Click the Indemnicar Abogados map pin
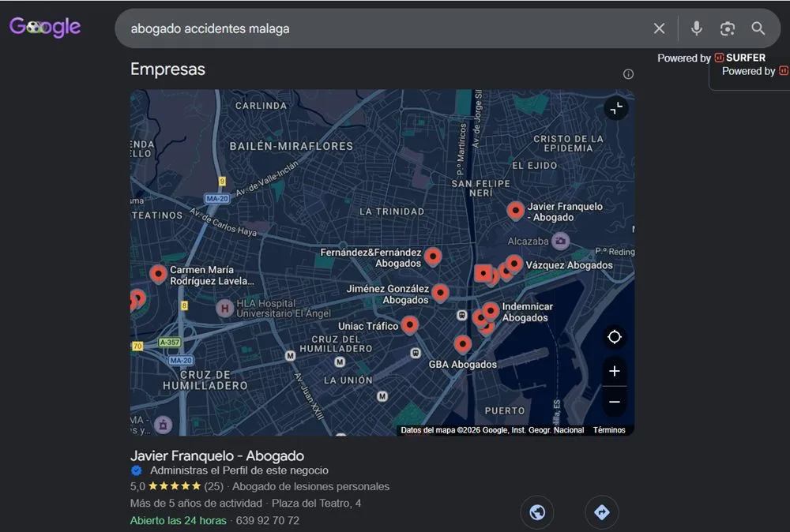Image resolution: width=790 pixels, height=532 pixels. pyautogui.click(x=491, y=311)
